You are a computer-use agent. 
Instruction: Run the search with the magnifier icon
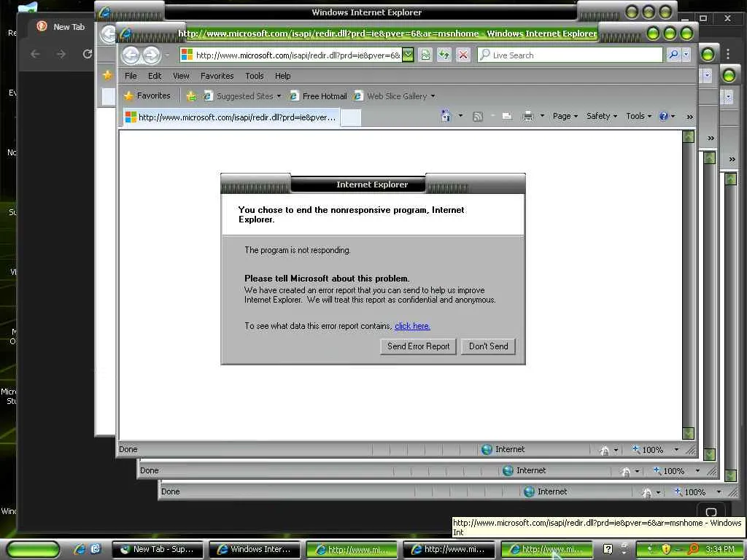673,55
